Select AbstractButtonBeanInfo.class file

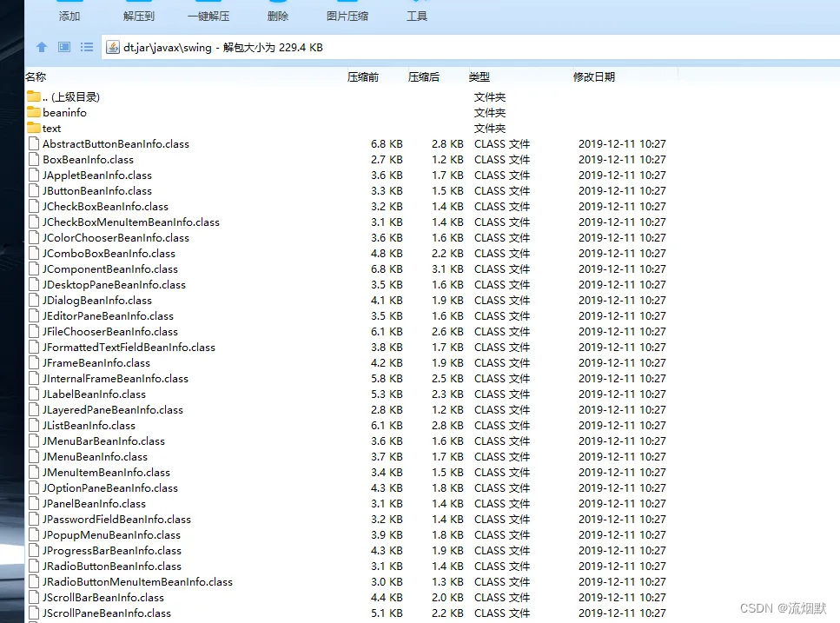[352, 144]
